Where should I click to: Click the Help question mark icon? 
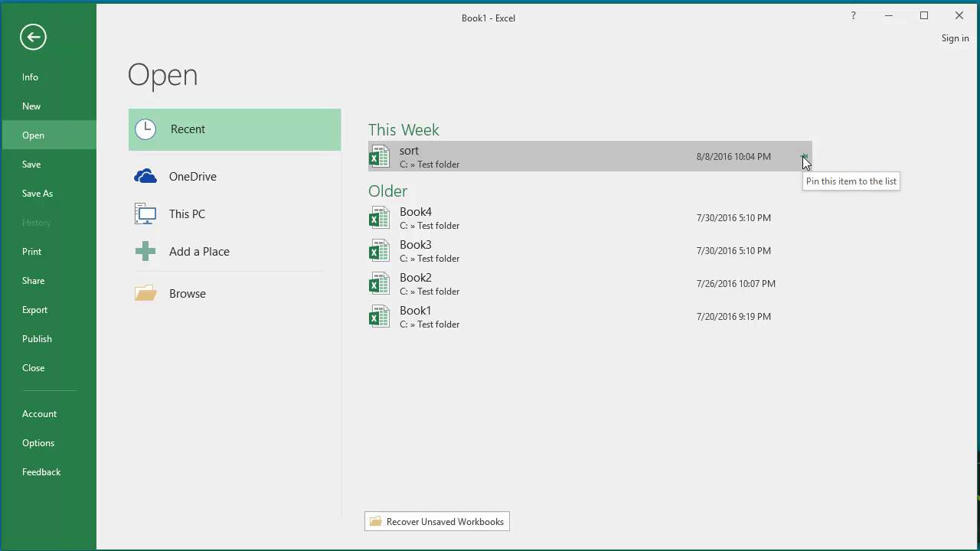853,15
